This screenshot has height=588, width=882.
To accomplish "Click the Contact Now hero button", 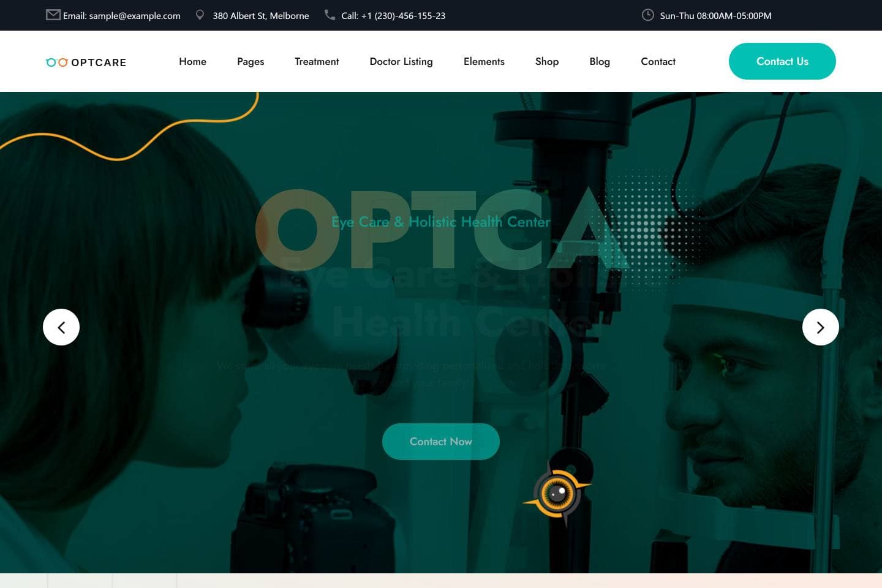I will coord(441,442).
